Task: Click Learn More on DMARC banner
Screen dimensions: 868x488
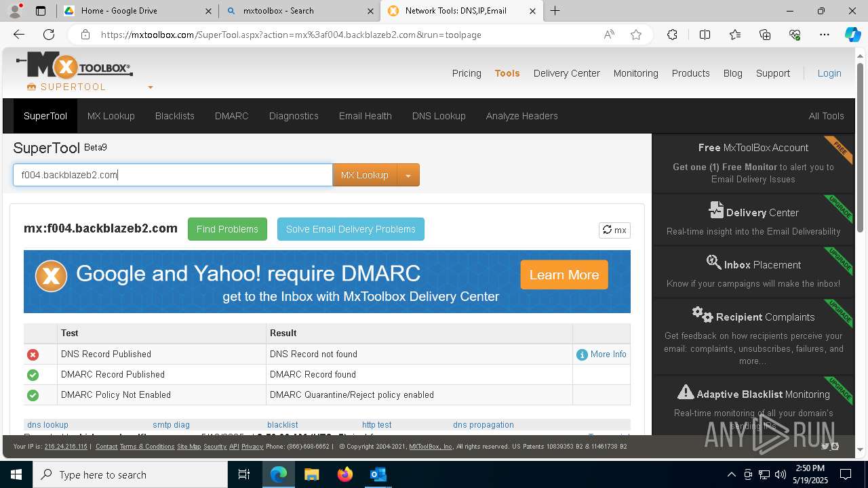Action: click(564, 275)
